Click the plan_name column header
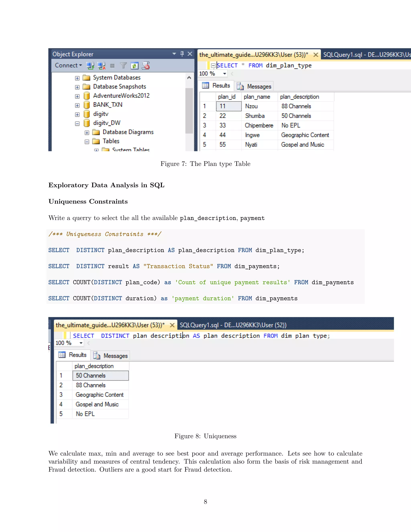The height and width of the screenshot is (532, 411). tap(259, 97)
